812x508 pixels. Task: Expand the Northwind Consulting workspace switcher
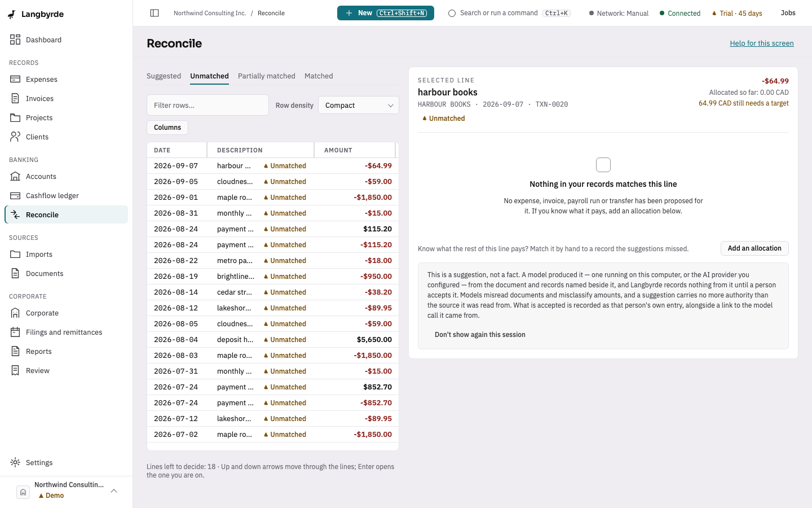pyautogui.click(x=67, y=490)
